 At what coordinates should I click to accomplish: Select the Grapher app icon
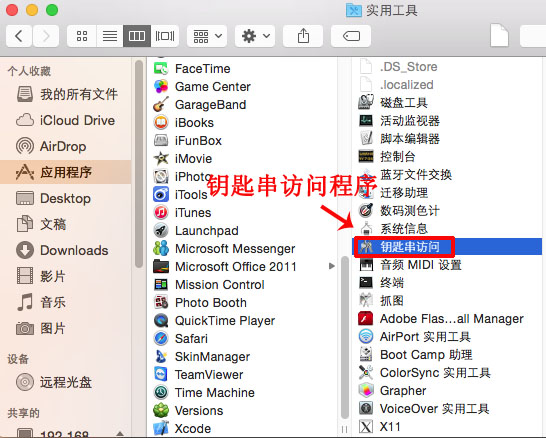pyautogui.click(x=366, y=390)
